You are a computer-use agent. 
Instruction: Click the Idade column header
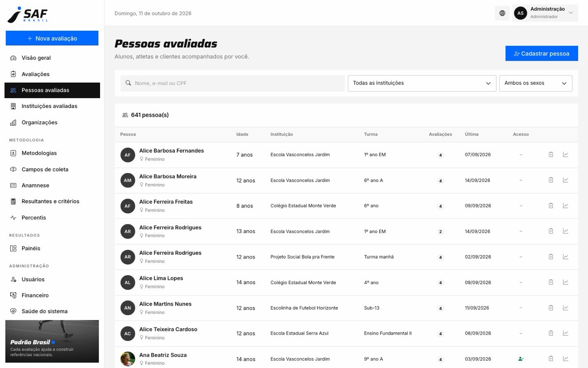click(x=242, y=134)
